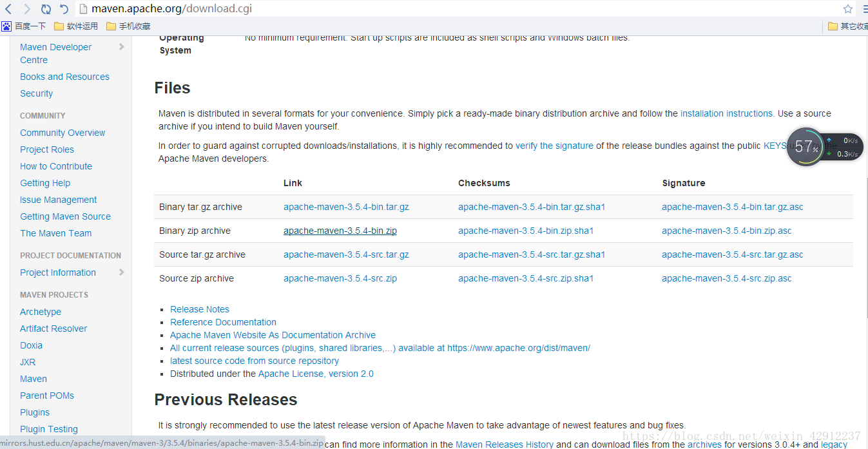The height and width of the screenshot is (449, 868).
Task: Open Release Notes link
Action: pyautogui.click(x=200, y=309)
